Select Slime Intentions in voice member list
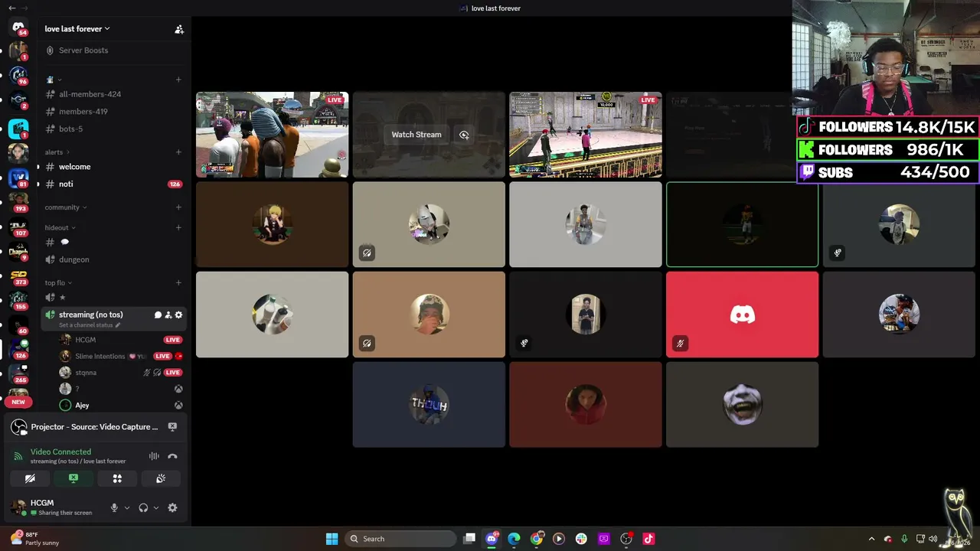 tap(121, 356)
